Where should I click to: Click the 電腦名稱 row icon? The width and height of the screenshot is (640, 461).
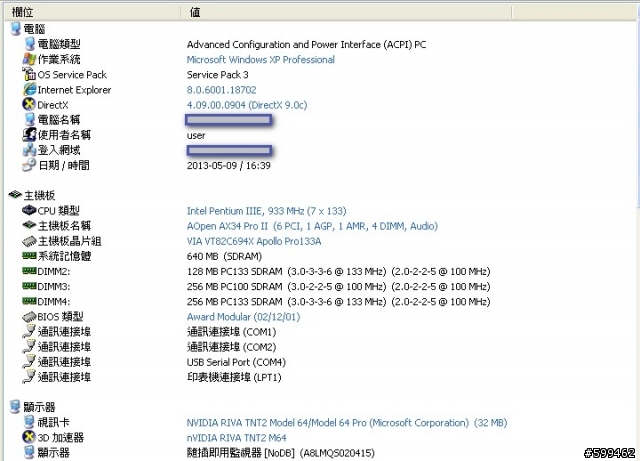pos(29,120)
